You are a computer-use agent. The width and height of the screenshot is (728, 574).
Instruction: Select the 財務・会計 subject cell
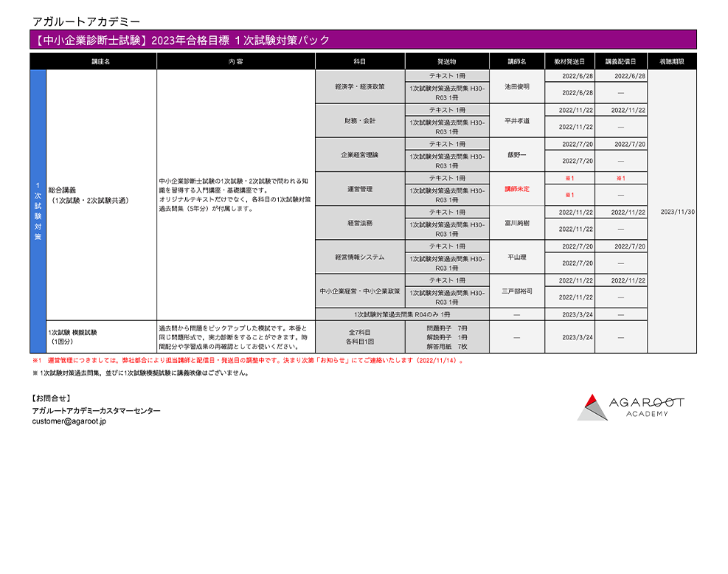[360, 120]
